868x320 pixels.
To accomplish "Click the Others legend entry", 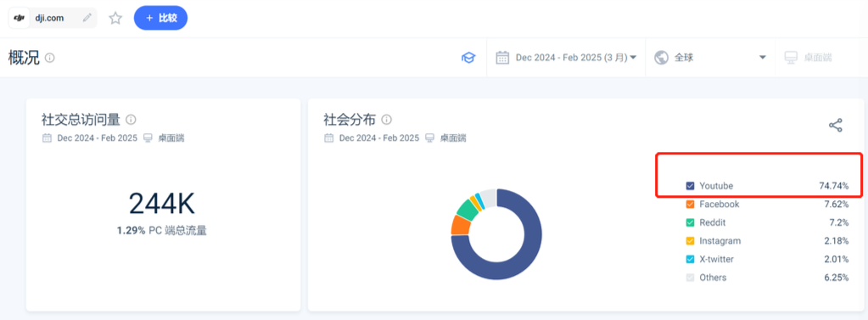I will pyautogui.click(x=767, y=278).
